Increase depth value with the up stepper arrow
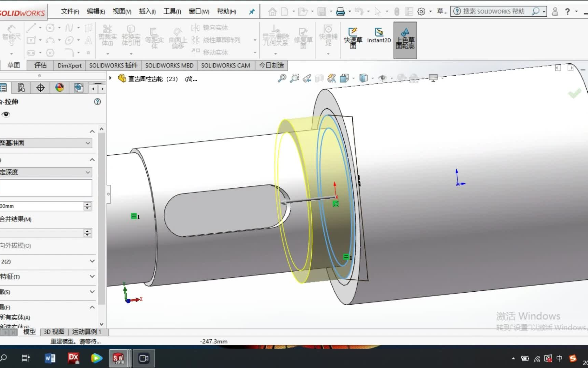 tap(87, 204)
